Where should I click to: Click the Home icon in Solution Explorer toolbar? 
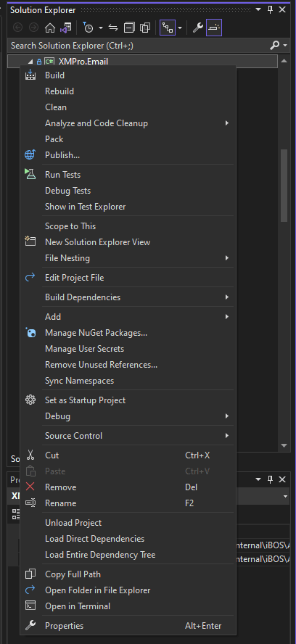coord(50,28)
